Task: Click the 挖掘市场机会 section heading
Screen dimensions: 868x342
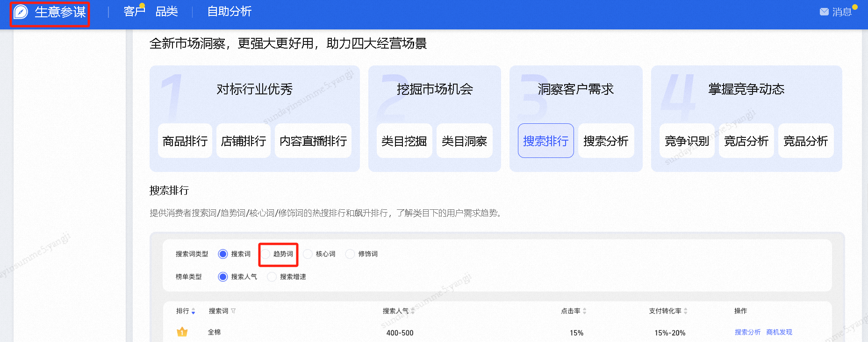Action: pyautogui.click(x=435, y=89)
